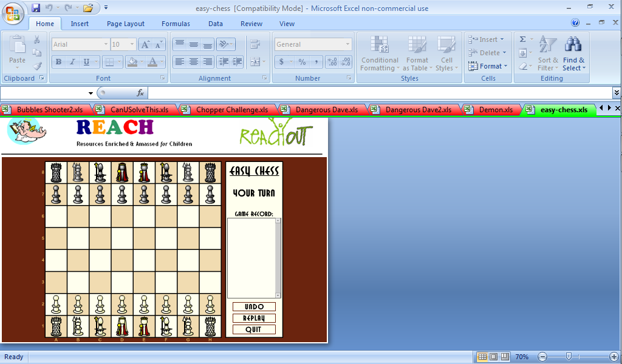Click Accounting dollar format icon

282,62
